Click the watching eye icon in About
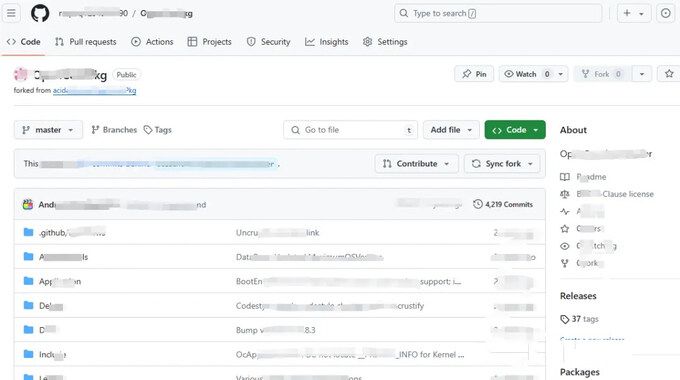Viewport: 680px width, 380px height. pos(565,246)
